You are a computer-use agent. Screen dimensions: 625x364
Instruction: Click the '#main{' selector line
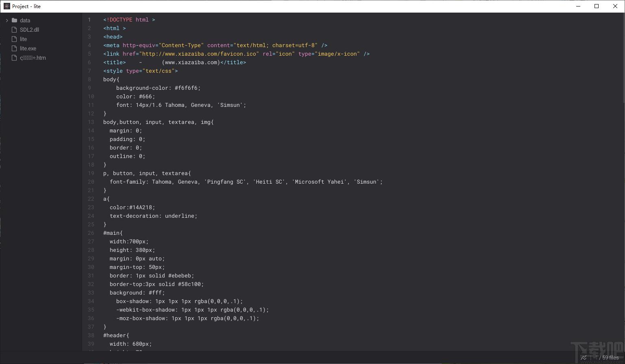[113, 233]
